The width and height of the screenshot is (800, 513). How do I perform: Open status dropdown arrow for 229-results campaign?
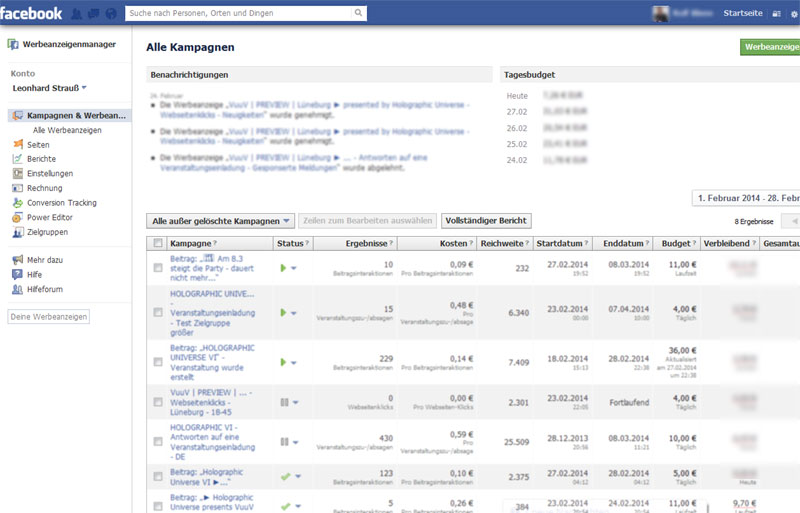pyautogui.click(x=294, y=363)
